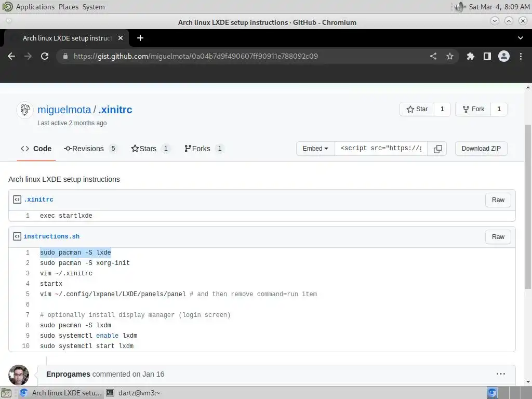
Task: Go back to the previous page
Action: click(x=11, y=56)
